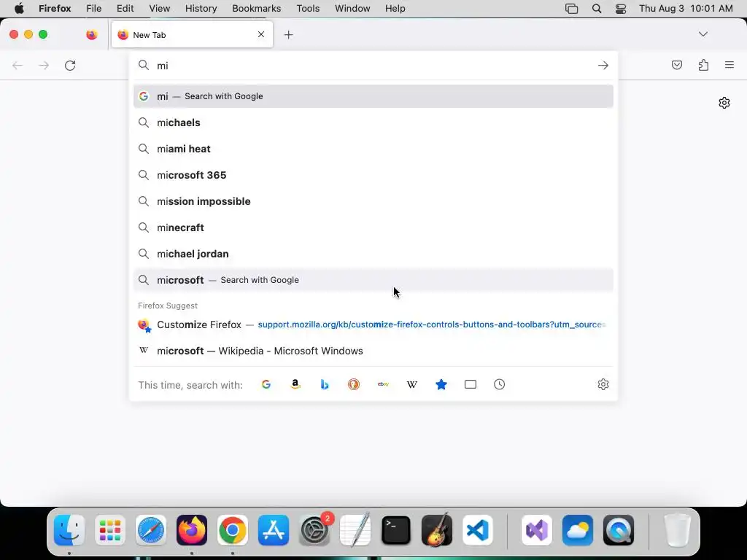Open microsoft Wikipedia suggestion
Viewport: 747px width, 560px height.
tap(373, 351)
